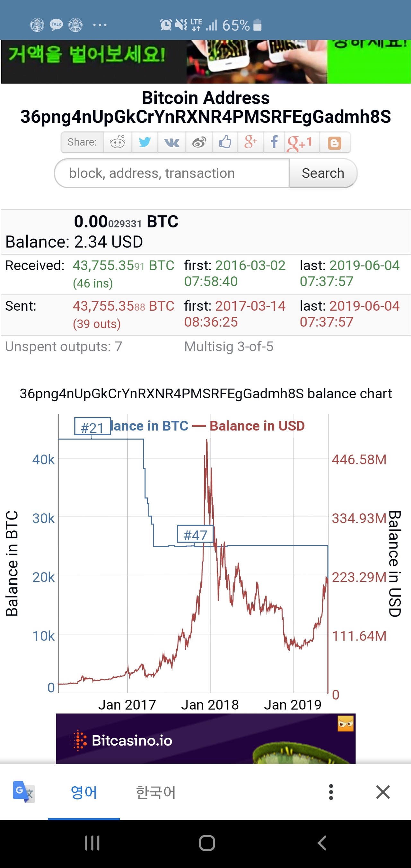The width and height of the screenshot is (411, 868).
Task: Share the address on Reddit
Action: pos(117,142)
